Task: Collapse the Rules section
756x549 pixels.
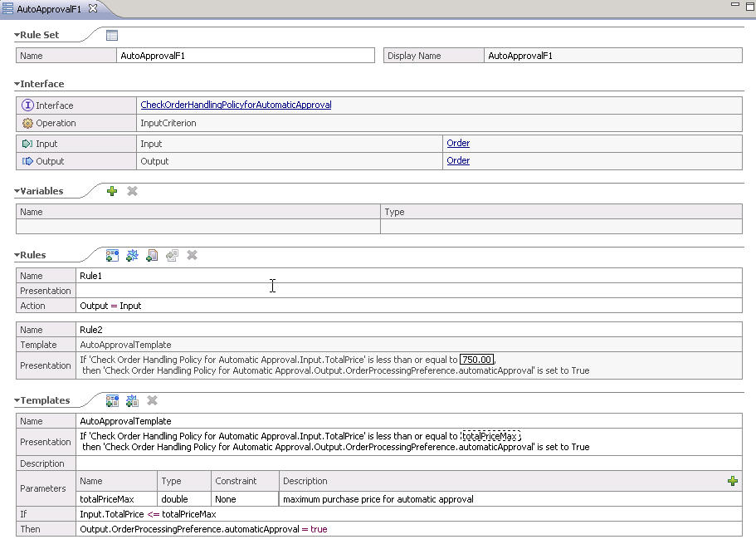Action: point(17,256)
